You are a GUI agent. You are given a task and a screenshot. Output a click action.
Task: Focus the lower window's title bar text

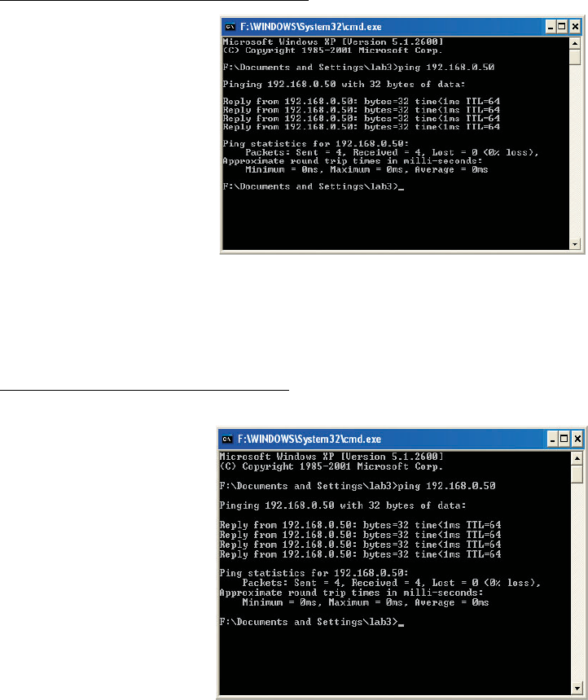[309, 440]
